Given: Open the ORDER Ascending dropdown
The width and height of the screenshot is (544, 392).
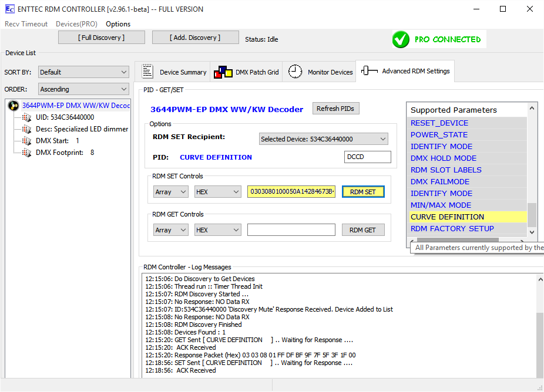Looking at the screenshot, I should [83, 89].
